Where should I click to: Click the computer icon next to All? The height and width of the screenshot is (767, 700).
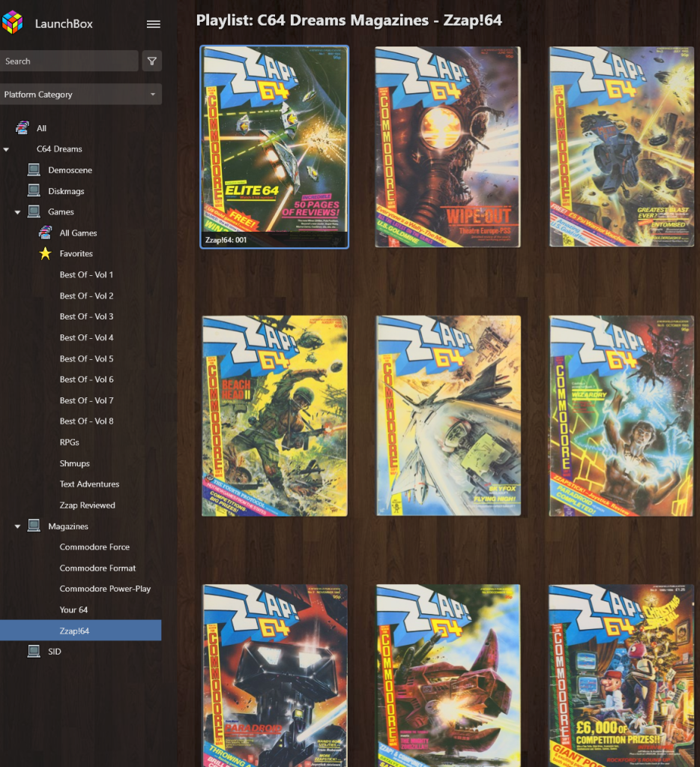(x=22, y=128)
